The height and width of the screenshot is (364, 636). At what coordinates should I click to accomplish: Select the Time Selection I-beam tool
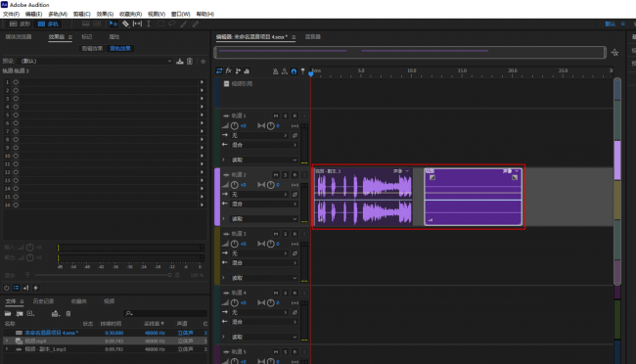click(149, 23)
